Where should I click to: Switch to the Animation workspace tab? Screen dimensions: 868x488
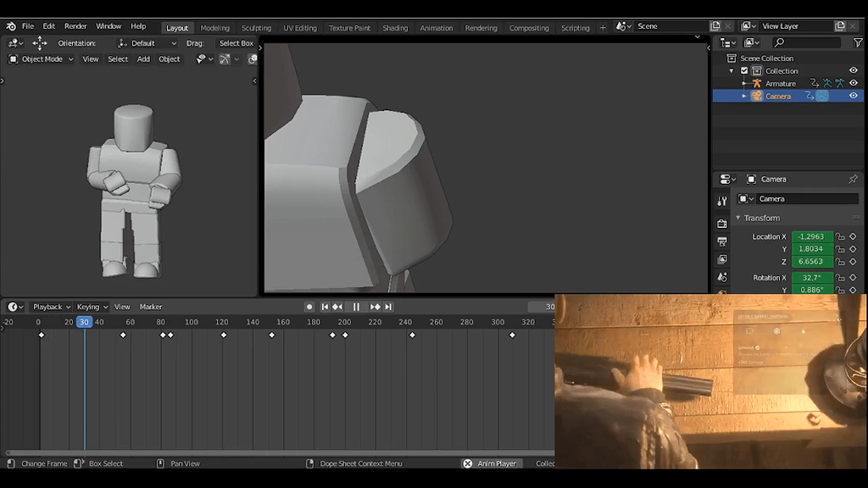pyautogui.click(x=437, y=28)
